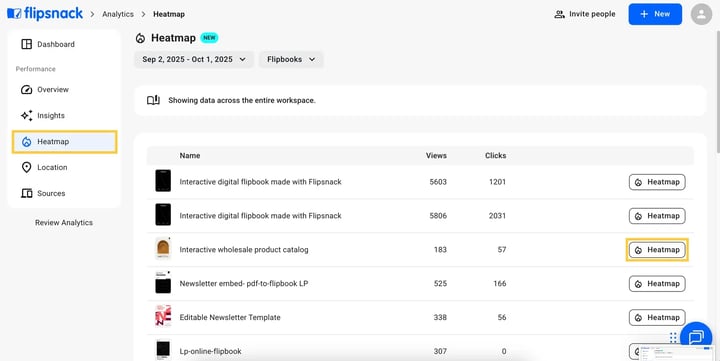720x361 pixels.
Task: Click the Invite people icon
Action: tap(559, 14)
